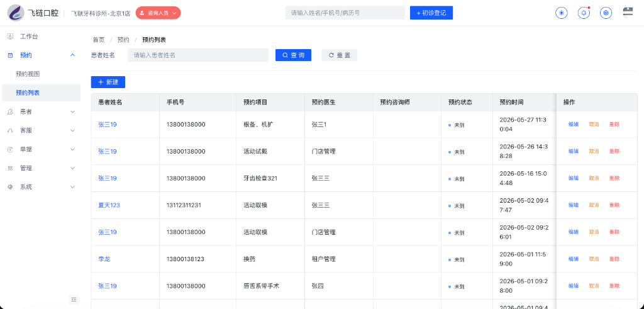Open 张三19 in the 根备、机扩 row

tap(108, 125)
